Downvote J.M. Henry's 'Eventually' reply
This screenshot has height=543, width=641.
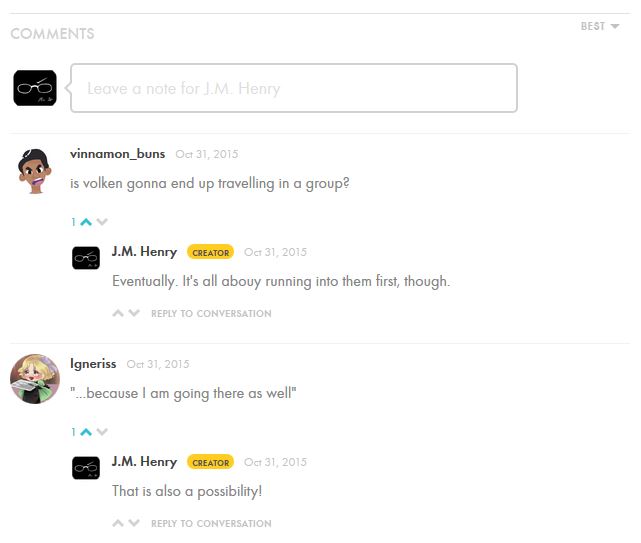[134, 313]
